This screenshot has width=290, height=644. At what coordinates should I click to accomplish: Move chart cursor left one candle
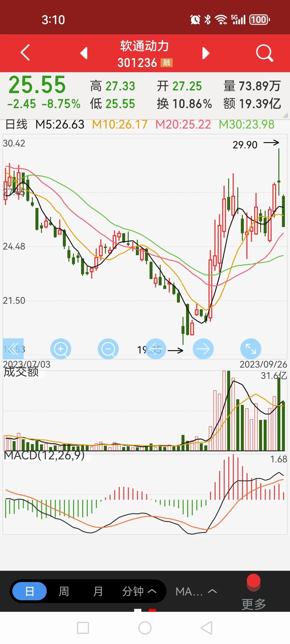coord(156,349)
